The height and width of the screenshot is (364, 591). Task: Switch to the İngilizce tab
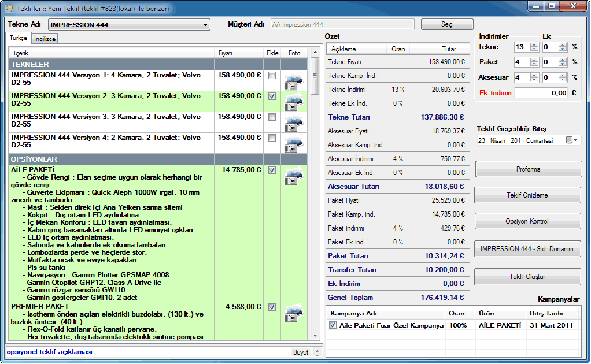[x=45, y=39]
